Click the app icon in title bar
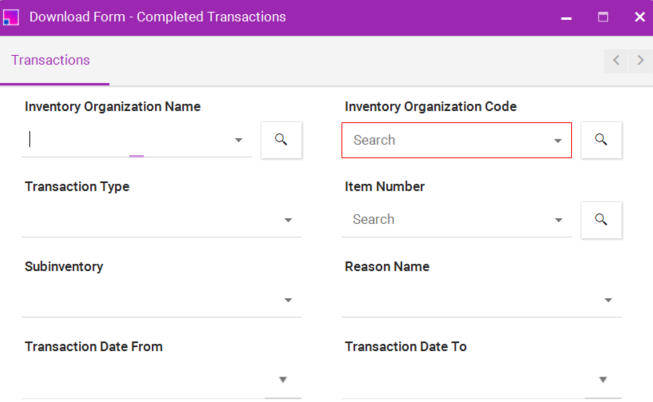This screenshot has height=402, width=653. 11,17
